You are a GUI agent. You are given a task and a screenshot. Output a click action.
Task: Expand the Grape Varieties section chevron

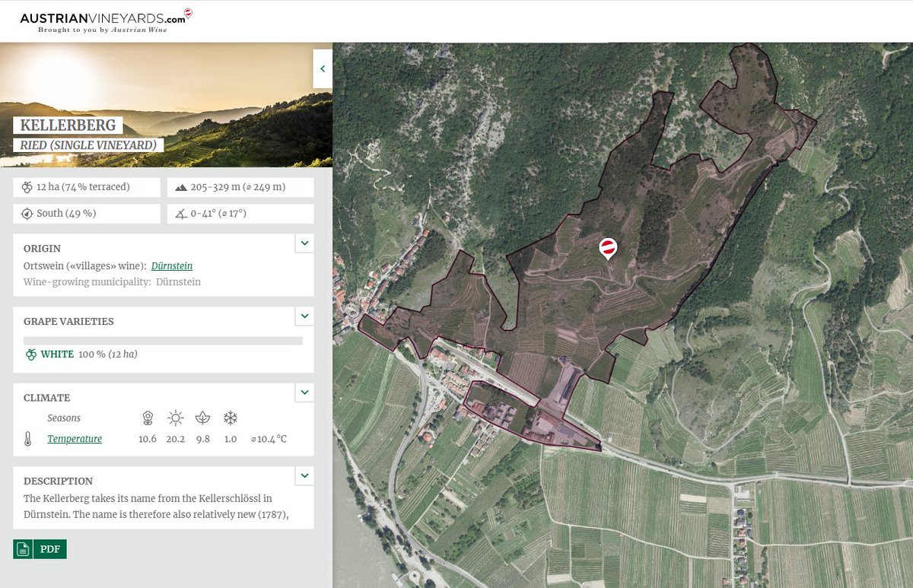304,316
